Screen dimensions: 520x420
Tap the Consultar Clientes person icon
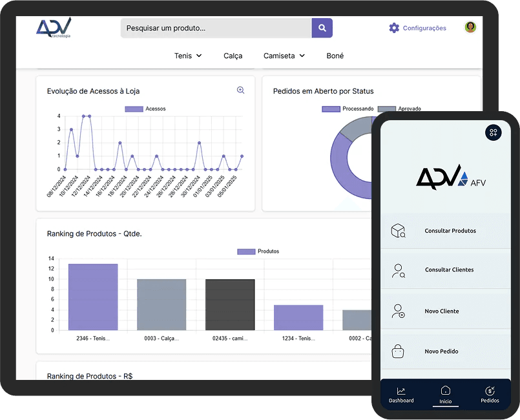click(x=398, y=270)
